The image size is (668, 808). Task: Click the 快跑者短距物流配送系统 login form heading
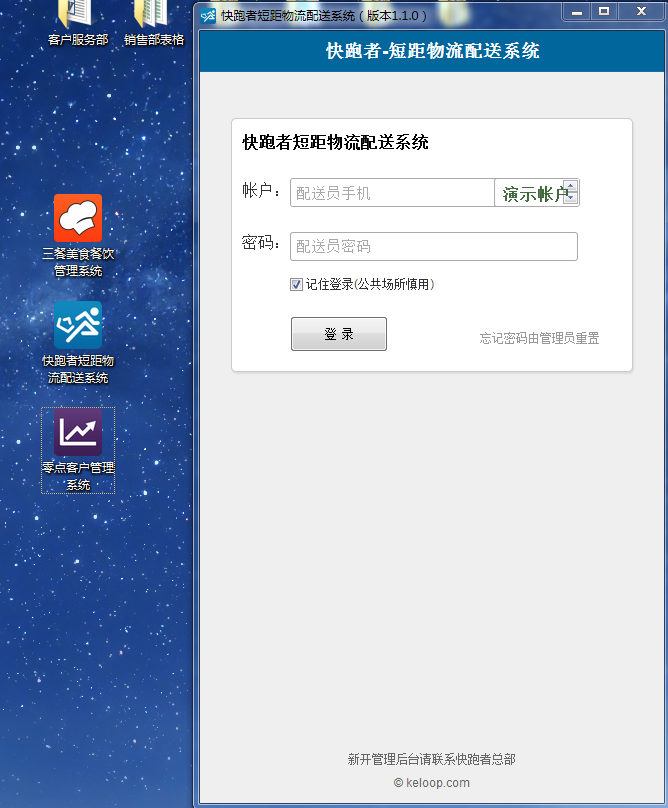tap(336, 142)
